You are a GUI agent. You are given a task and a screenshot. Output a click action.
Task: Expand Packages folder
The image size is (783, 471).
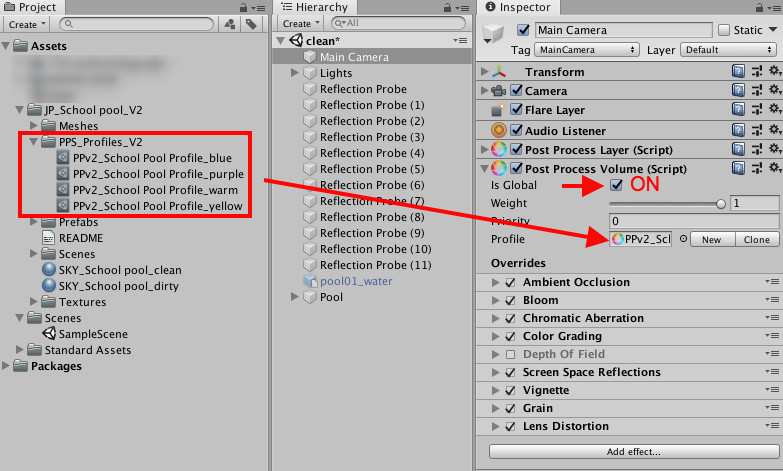tap(5, 366)
